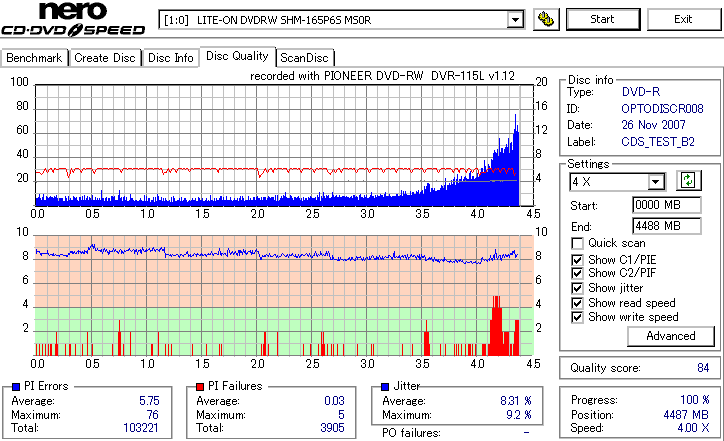Screen dimensions: 724x441
Task: Open the Create Disc tab
Action: pos(105,58)
